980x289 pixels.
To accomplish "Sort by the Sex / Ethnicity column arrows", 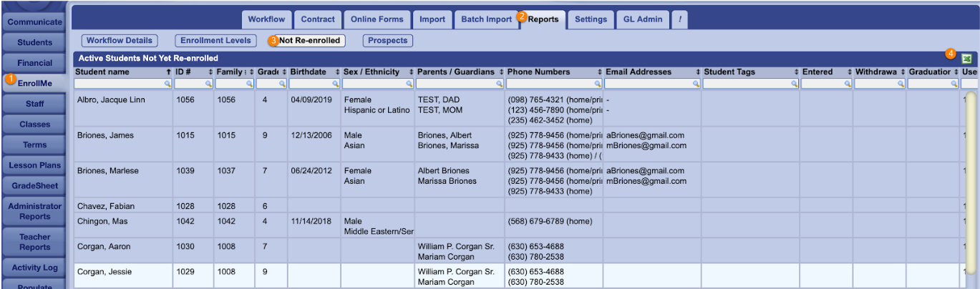I will [x=411, y=72].
